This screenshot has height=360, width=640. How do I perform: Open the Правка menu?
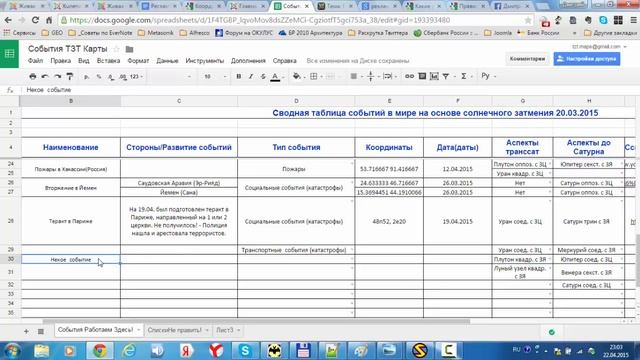click(60, 60)
